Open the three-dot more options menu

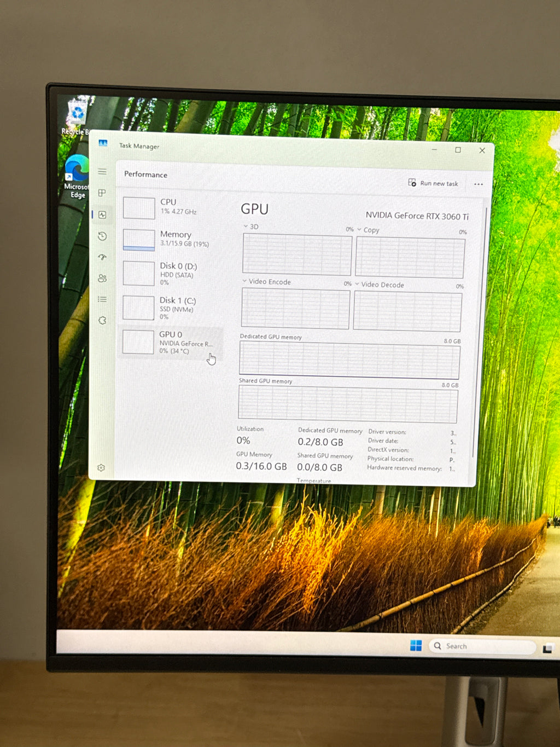pos(479,184)
